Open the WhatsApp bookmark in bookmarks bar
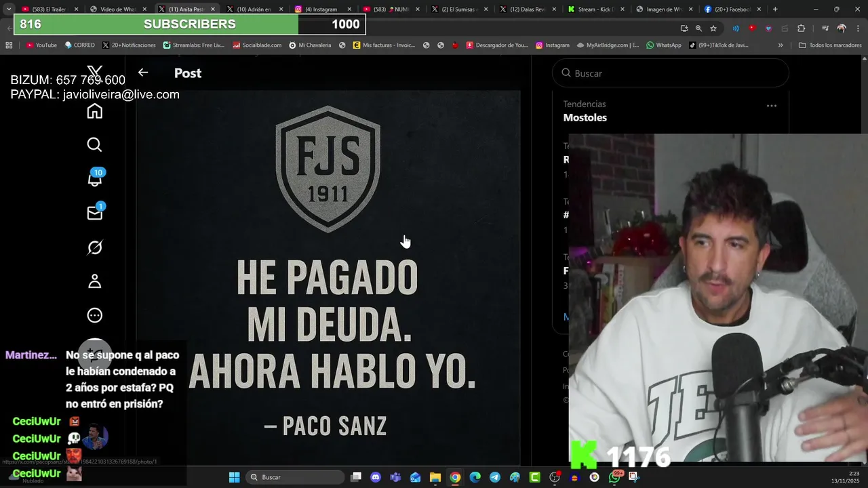The height and width of the screenshot is (488, 868). click(663, 45)
